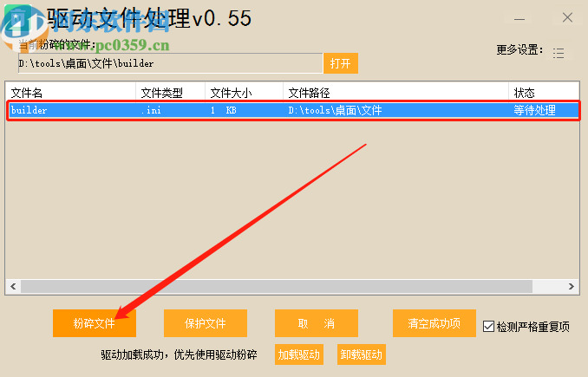Minimize the 驱动文件处理 window

[x=519, y=18]
